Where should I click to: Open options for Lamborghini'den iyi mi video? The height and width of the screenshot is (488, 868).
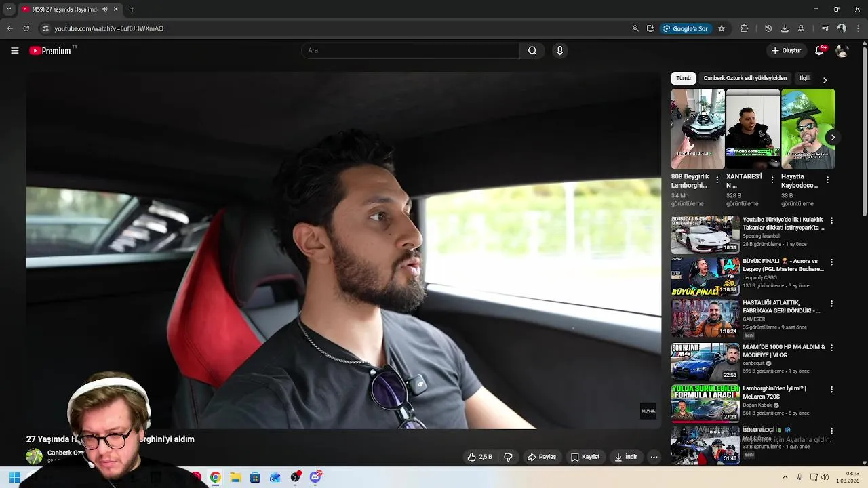[831, 389]
